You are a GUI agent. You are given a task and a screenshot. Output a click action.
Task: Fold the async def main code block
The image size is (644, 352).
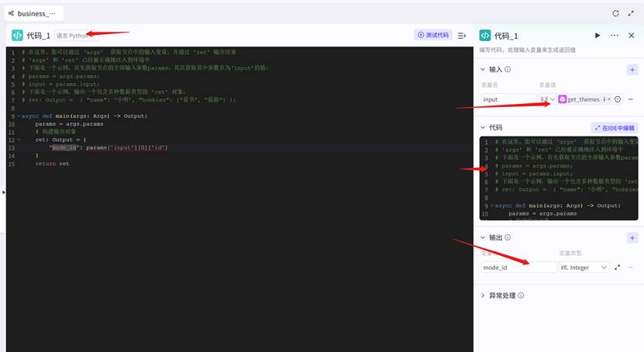pos(19,116)
